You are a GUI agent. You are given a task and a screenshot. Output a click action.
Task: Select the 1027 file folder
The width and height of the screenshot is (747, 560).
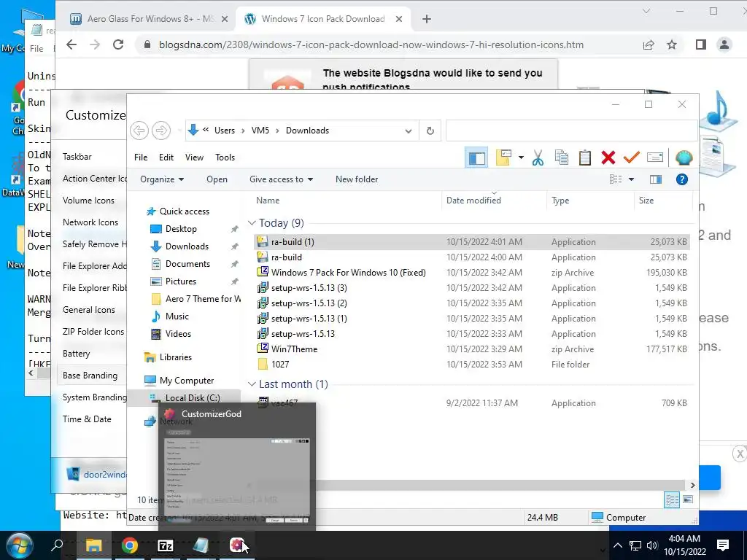pos(280,365)
